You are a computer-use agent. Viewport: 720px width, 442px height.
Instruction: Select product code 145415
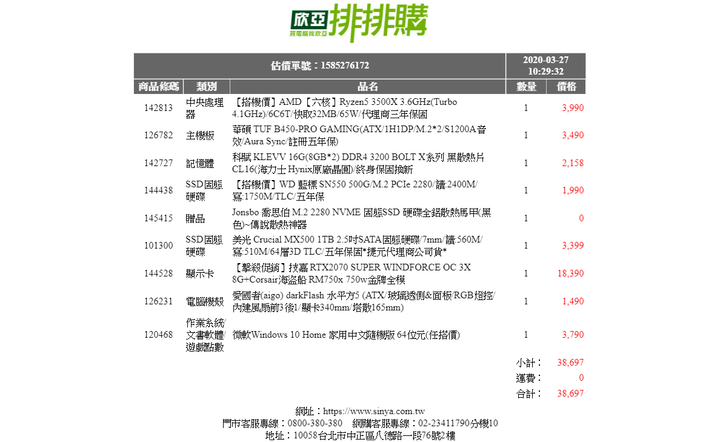tap(158, 218)
